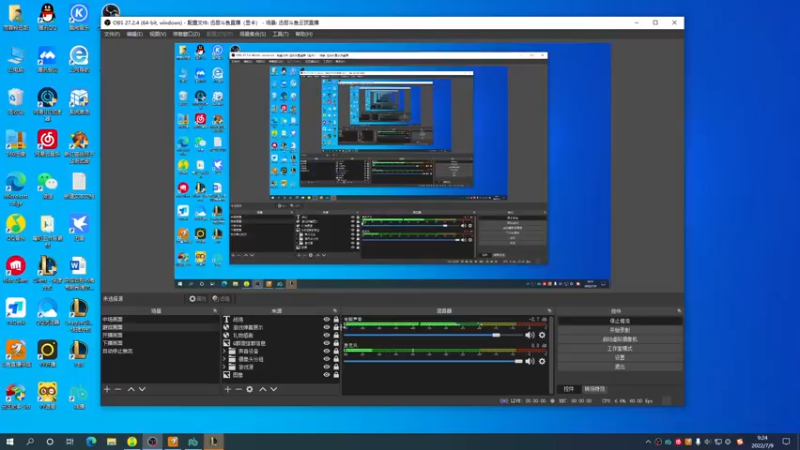Toggle visibility eye of the 声音设备 group

(327, 351)
